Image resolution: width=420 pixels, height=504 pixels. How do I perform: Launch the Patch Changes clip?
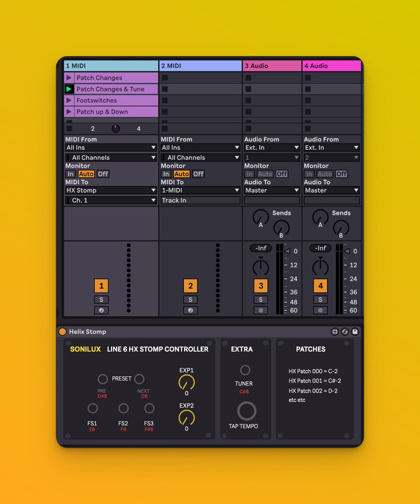69,78
